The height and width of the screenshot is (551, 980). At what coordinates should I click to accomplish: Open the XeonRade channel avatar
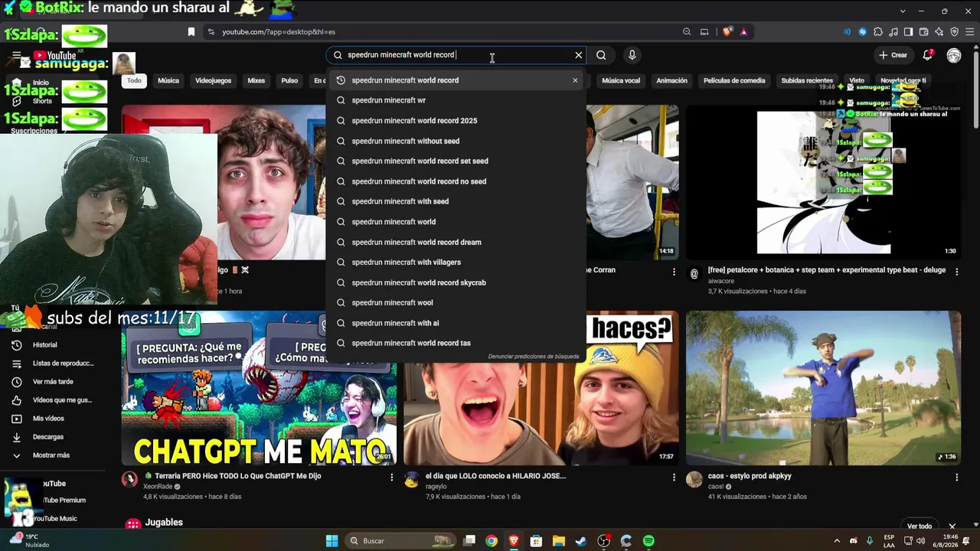pos(129,480)
